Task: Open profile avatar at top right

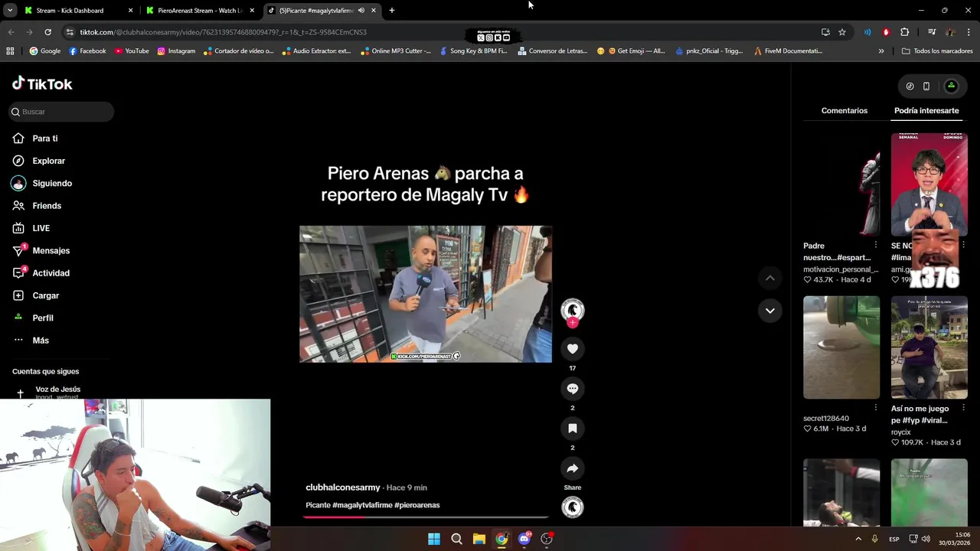Action: pos(951,86)
